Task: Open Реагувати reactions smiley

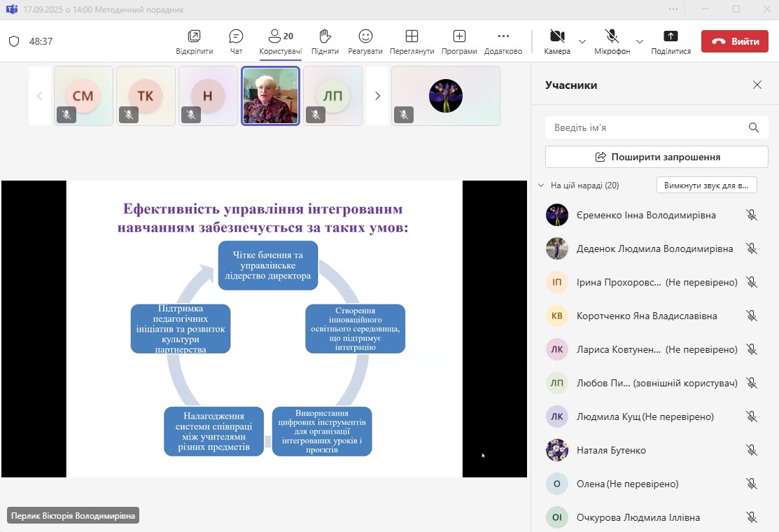Action: (x=365, y=36)
